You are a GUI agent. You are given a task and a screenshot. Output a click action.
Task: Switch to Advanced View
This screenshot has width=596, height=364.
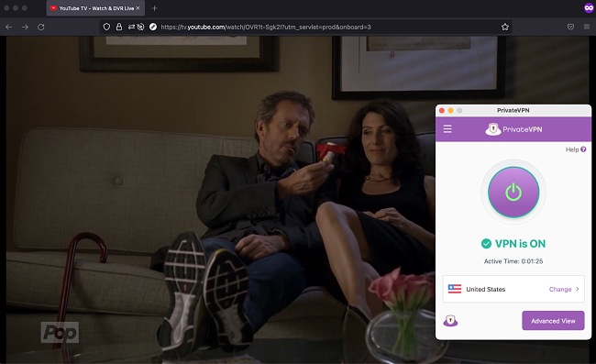click(553, 321)
